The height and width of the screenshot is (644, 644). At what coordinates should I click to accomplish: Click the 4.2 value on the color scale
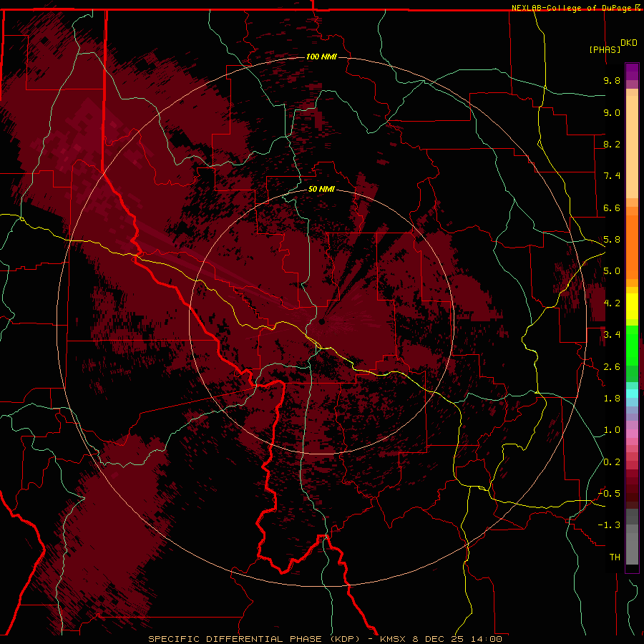click(x=612, y=303)
